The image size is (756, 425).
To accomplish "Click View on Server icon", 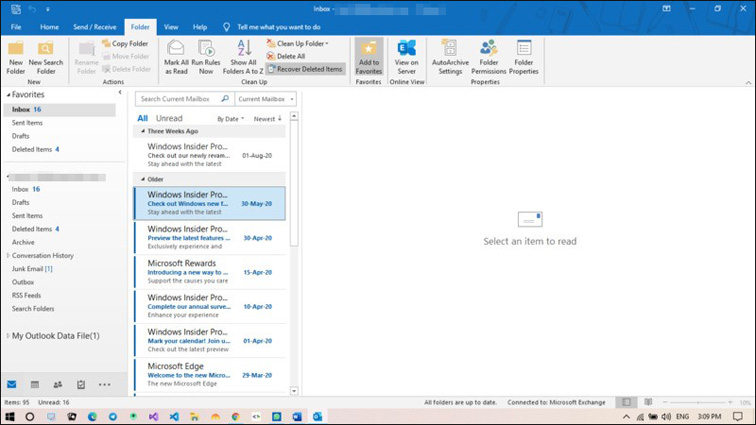I will click(406, 48).
